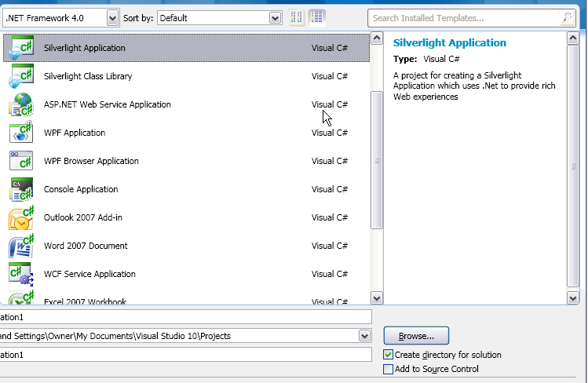
Task: Select Excel 2007 Workbook text
Action: tap(85, 301)
